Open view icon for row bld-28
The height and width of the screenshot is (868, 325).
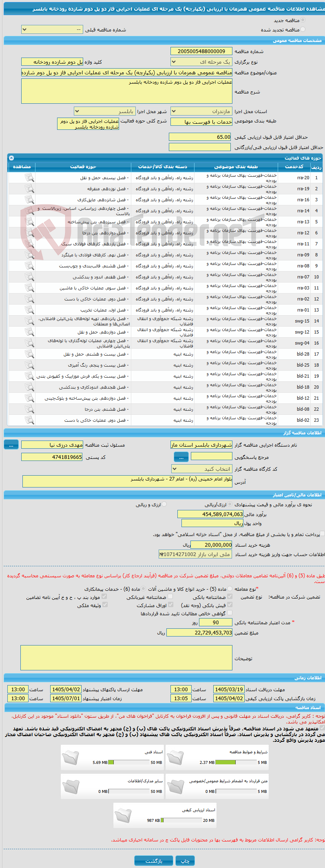tap(29, 354)
